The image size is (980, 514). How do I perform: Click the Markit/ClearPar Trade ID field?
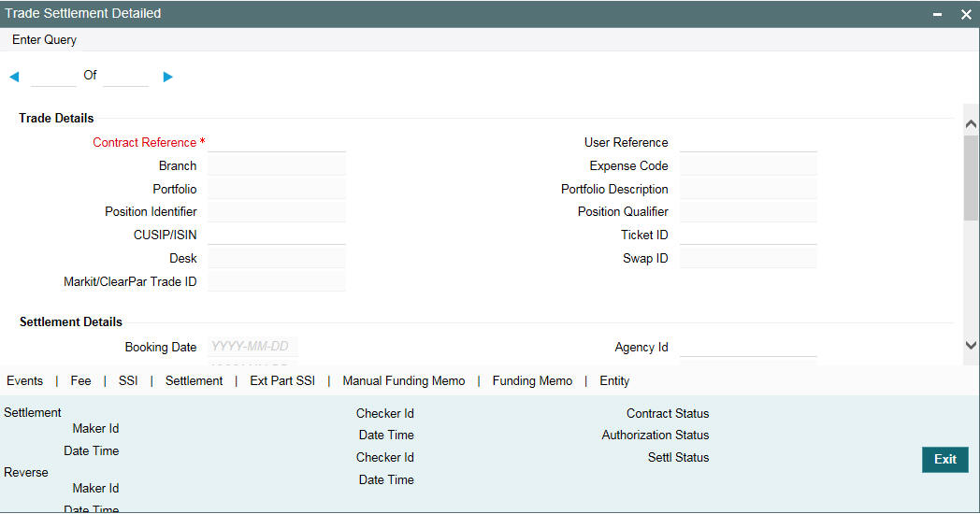tap(276, 281)
